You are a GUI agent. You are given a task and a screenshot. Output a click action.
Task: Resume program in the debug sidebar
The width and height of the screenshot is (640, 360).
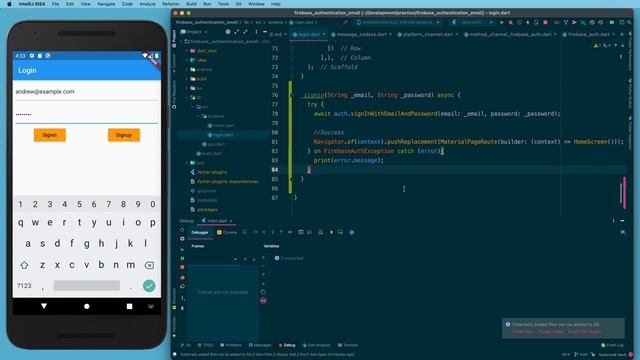pos(182,249)
